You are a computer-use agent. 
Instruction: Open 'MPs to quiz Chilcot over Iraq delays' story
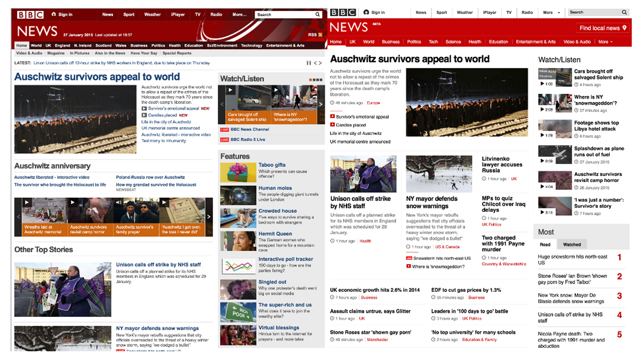coord(504,204)
